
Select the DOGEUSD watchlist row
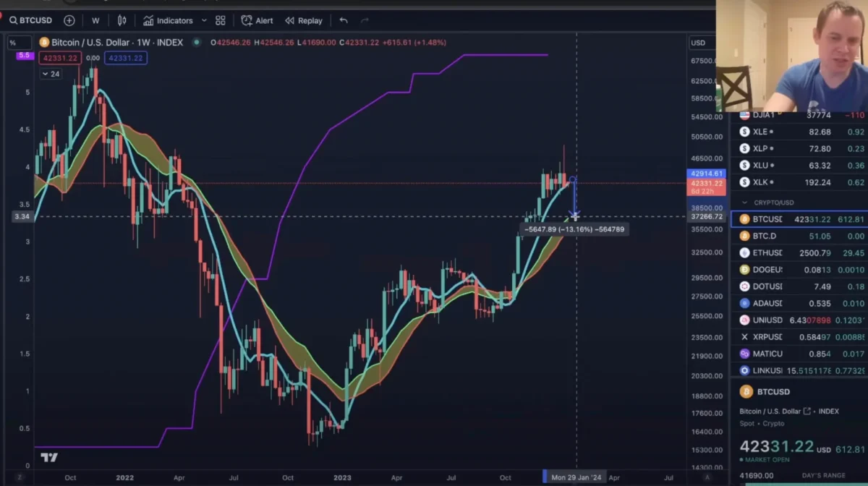coord(799,270)
